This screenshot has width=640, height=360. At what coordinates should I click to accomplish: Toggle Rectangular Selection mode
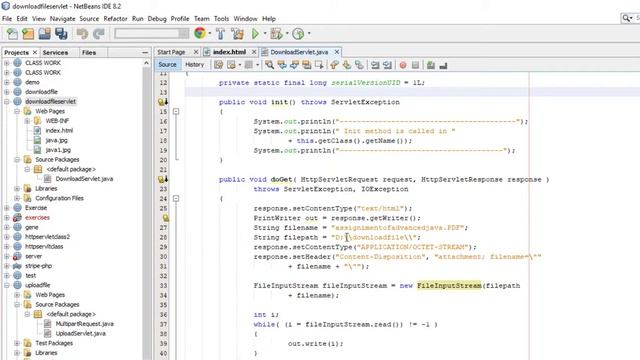pos(319,65)
